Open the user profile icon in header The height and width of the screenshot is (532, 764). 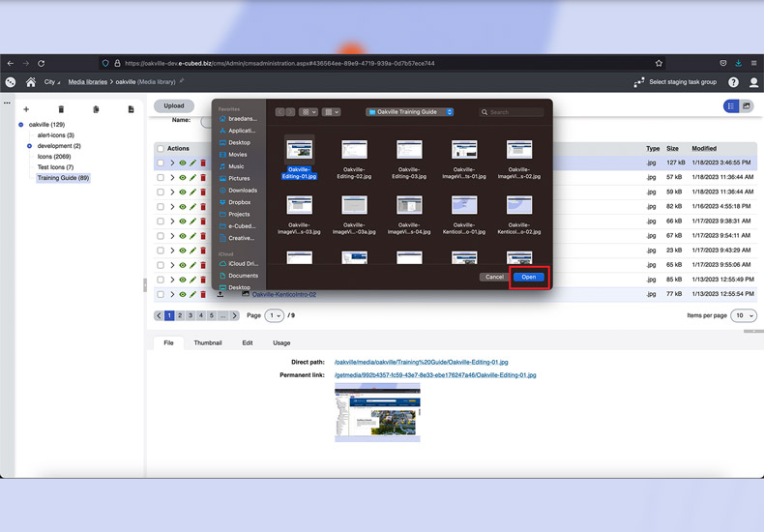(754, 82)
